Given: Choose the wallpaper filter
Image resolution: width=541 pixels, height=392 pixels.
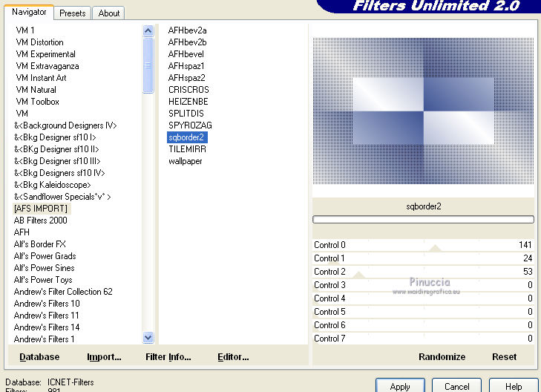Looking at the screenshot, I should pos(186,161).
